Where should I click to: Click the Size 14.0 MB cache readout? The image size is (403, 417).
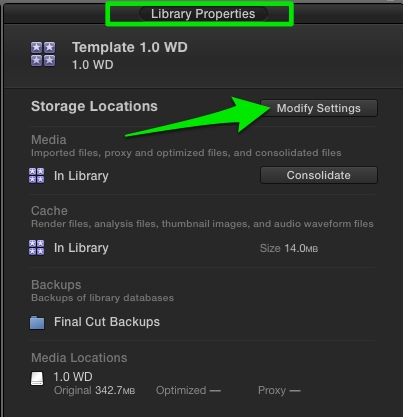(289, 248)
